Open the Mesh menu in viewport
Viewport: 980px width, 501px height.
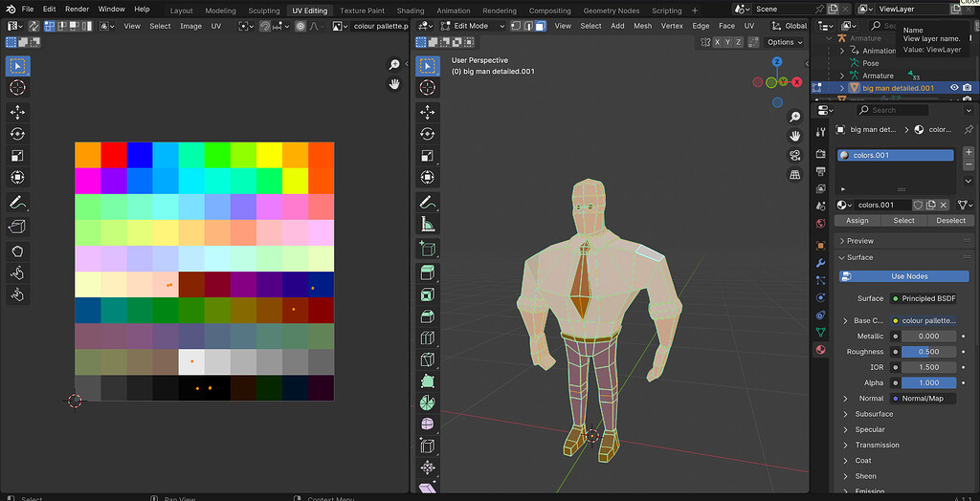point(642,26)
